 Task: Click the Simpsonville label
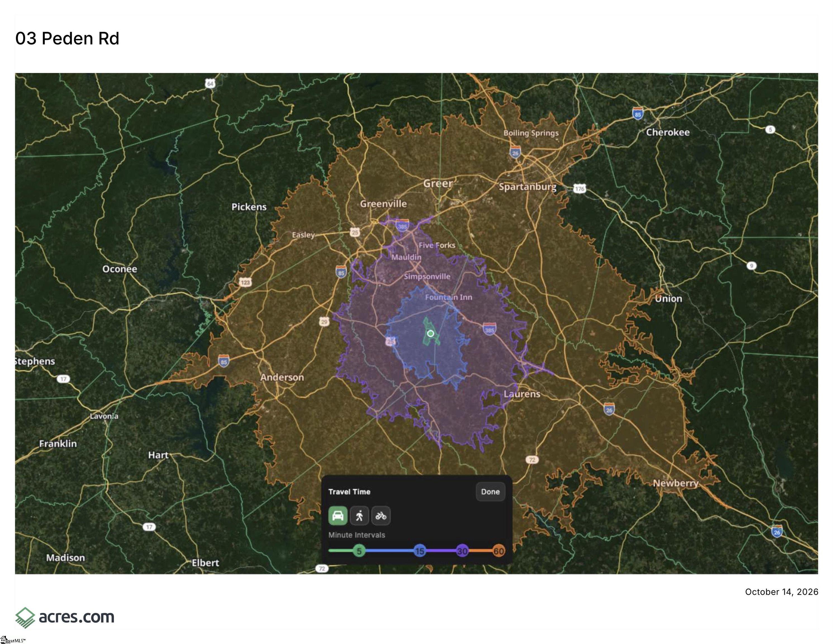[427, 276]
